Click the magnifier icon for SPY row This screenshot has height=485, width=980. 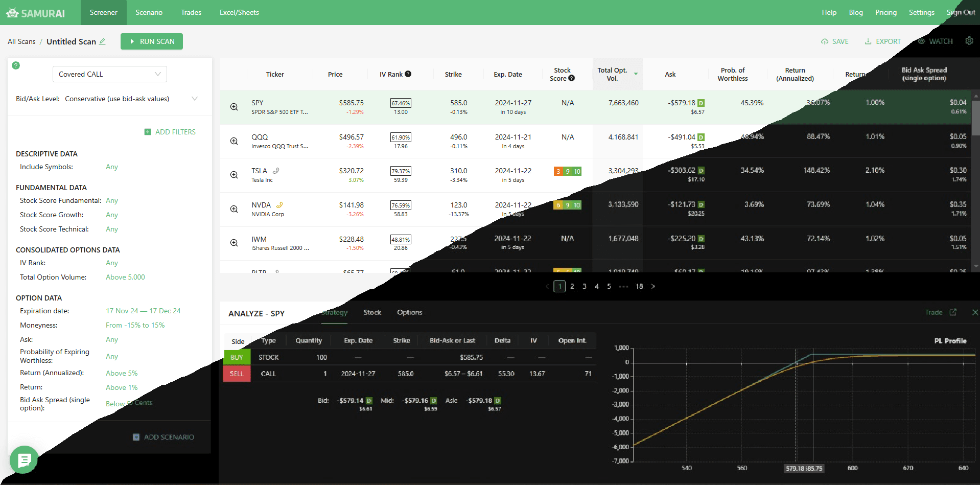pyautogui.click(x=234, y=107)
